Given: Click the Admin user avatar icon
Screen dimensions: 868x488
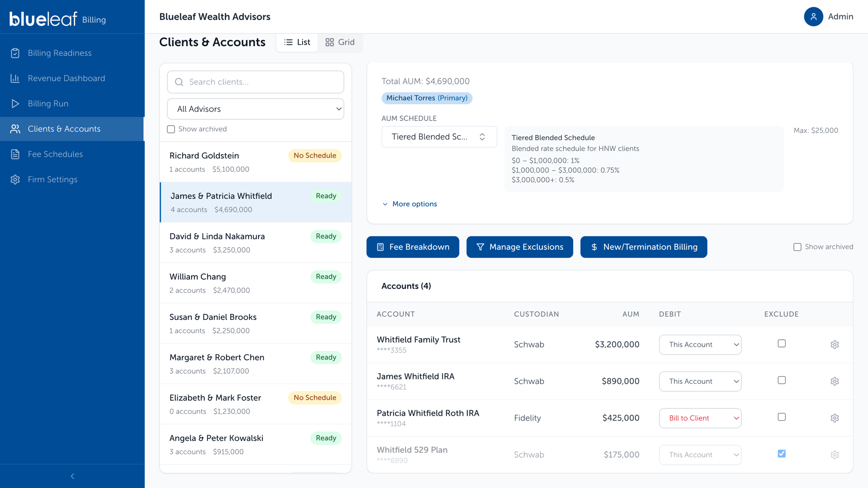Looking at the screenshot, I should click(813, 17).
